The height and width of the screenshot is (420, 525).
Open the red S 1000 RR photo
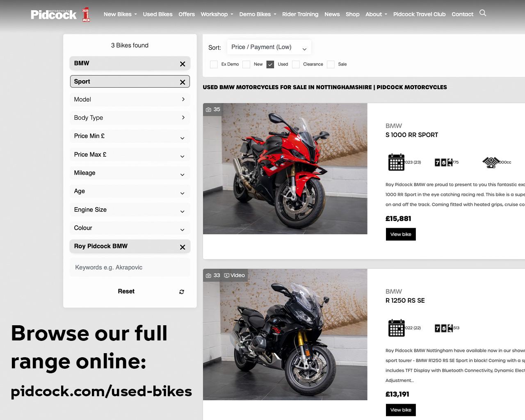tap(285, 169)
